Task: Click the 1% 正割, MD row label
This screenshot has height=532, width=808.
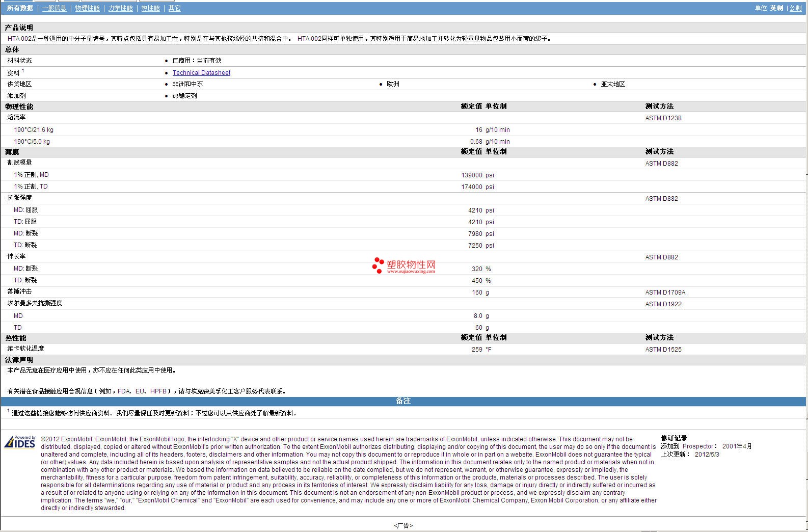Action: pyautogui.click(x=31, y=175)
